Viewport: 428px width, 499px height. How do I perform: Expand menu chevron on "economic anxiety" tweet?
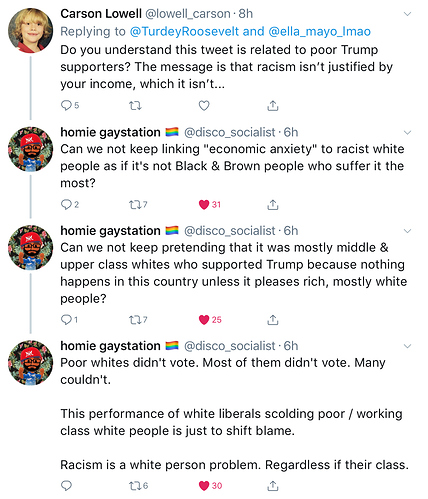(407, 133)
